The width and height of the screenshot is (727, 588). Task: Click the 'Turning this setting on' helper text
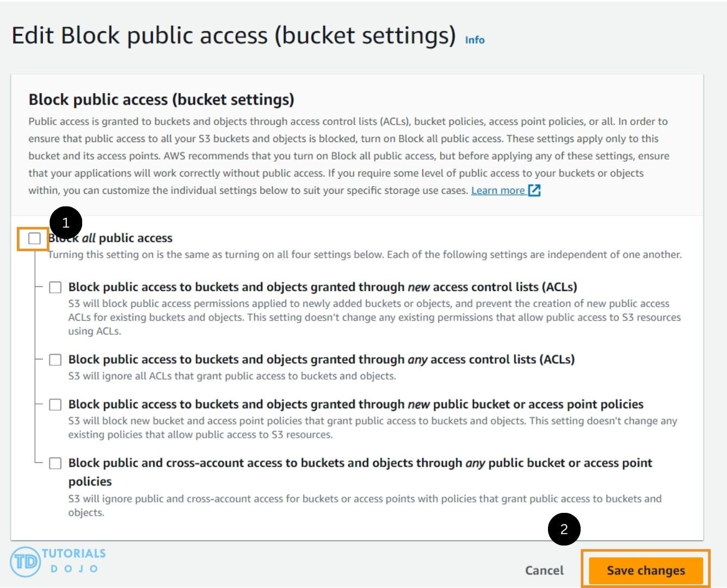click(365, 255)
